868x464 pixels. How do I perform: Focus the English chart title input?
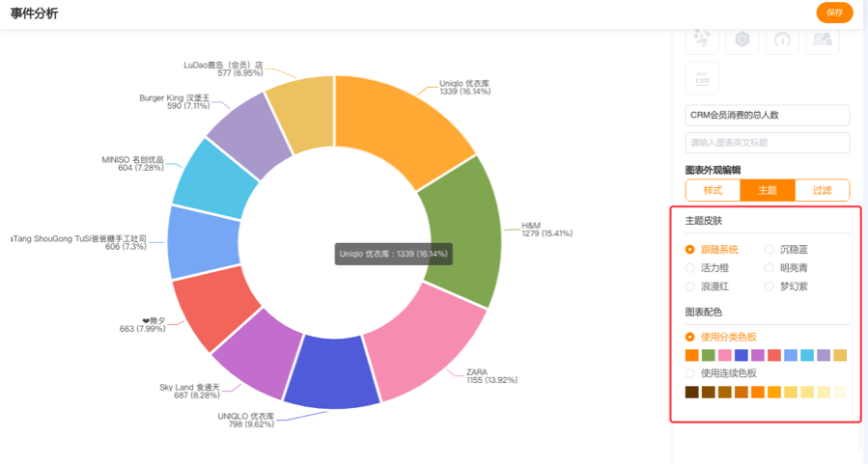tap(768, 143)
